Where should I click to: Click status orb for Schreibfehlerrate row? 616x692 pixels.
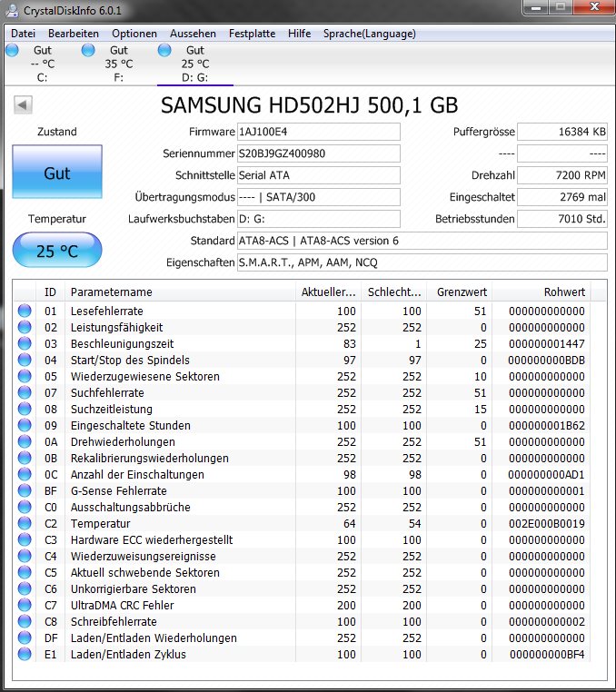(25, 621)
